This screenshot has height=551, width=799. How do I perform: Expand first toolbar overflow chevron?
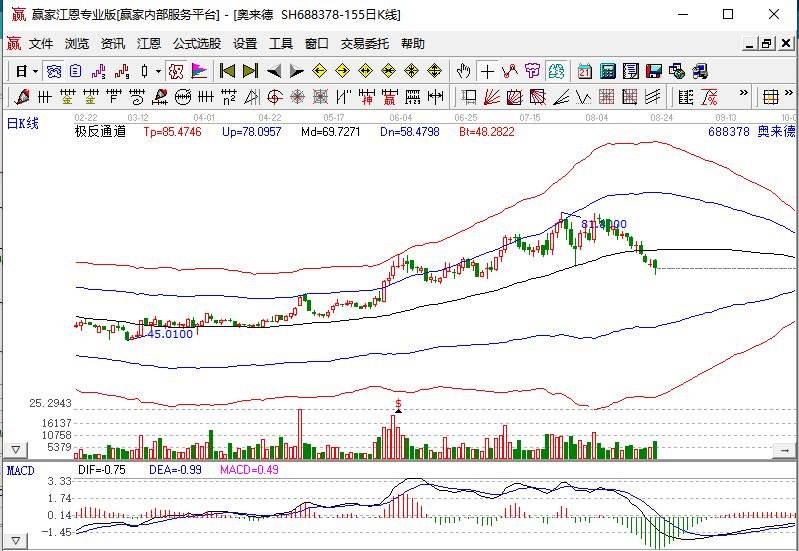[x=743, y=93]
